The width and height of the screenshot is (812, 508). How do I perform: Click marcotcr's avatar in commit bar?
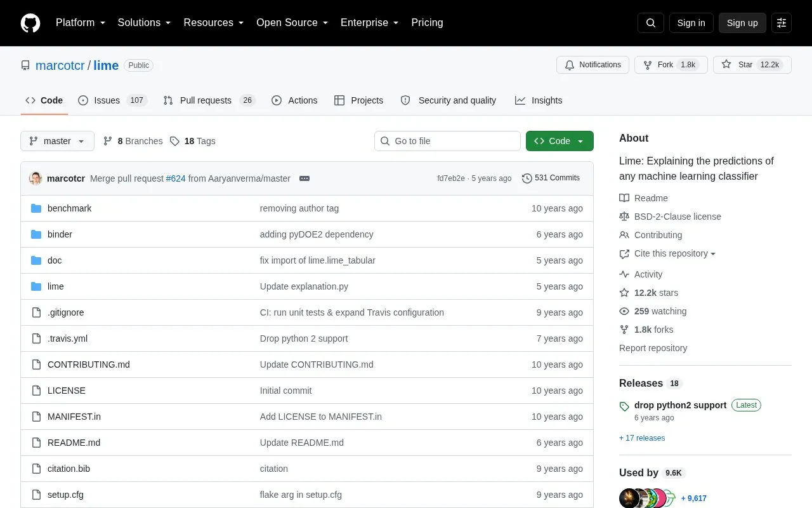(36, 178)
